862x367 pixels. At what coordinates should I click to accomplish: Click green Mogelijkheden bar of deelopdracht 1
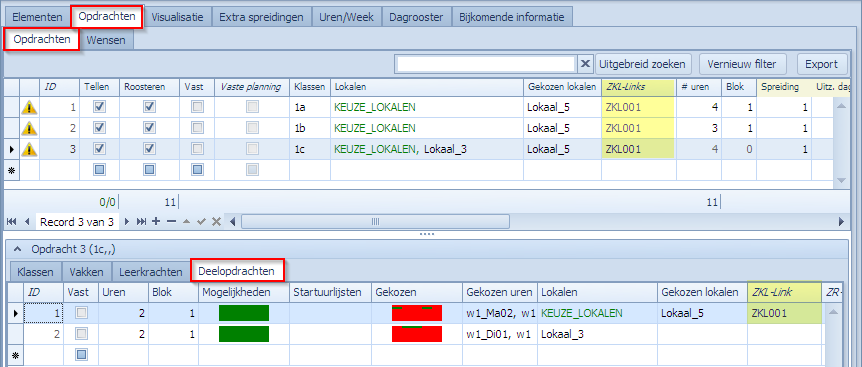pyautogui.click(x=244, y=313)
